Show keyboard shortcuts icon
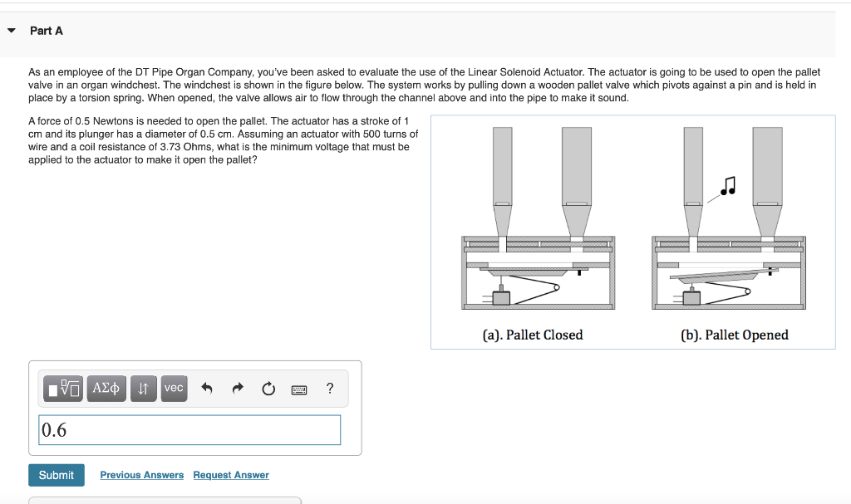The height and width of the screenshot is (504, 851). 299,389
